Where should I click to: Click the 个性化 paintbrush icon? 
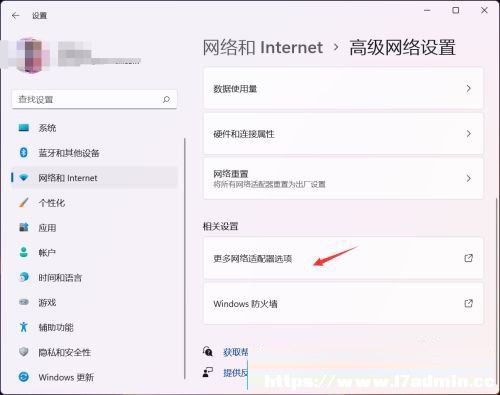24,203
